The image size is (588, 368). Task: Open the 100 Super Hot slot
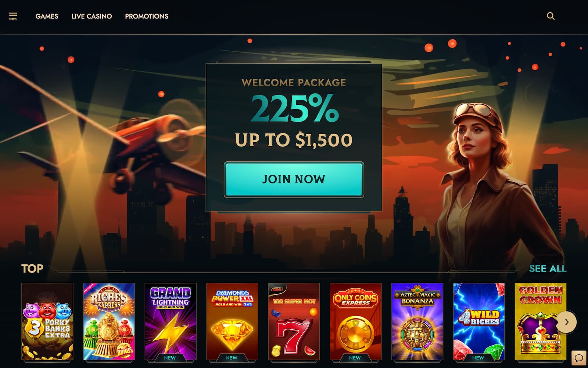point(294,321)
